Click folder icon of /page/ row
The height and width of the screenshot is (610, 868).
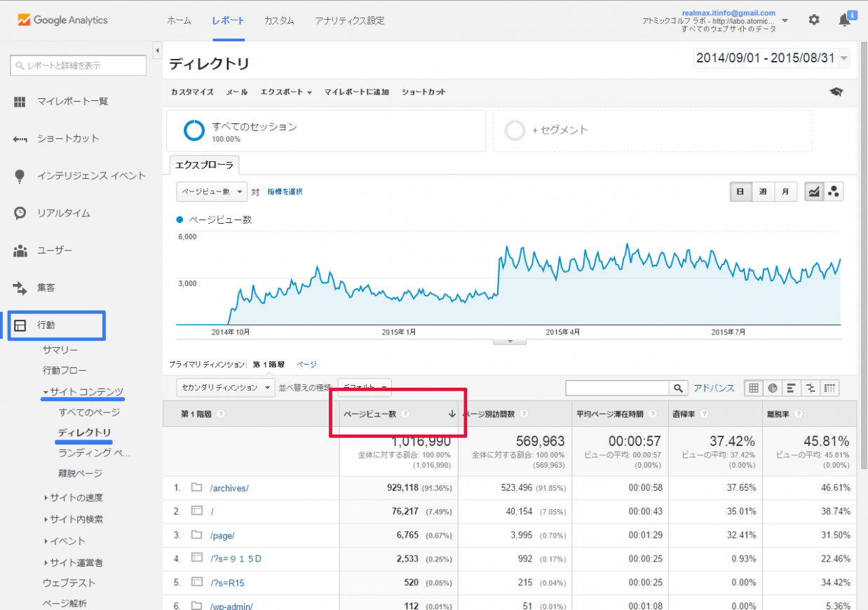pyautogui.click(x=197, y=535)
